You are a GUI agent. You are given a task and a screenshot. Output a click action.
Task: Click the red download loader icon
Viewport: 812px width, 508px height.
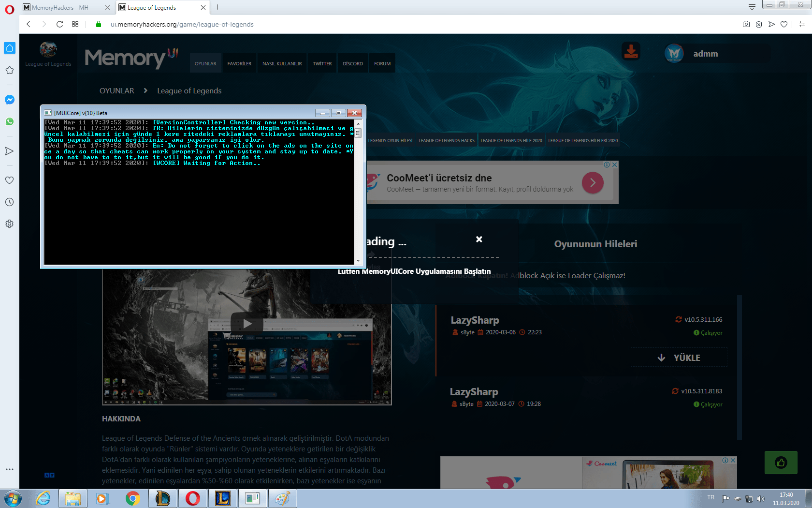631,51
